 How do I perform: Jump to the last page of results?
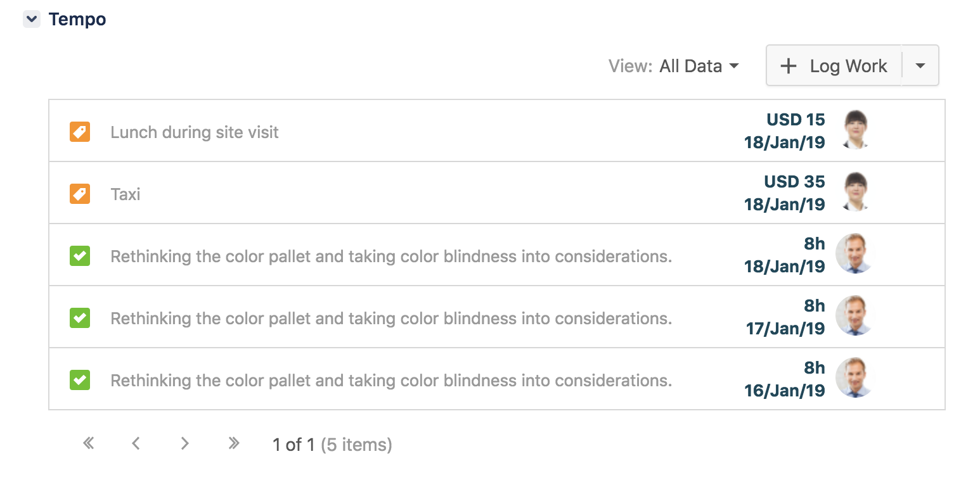click(x=234, y=444)
